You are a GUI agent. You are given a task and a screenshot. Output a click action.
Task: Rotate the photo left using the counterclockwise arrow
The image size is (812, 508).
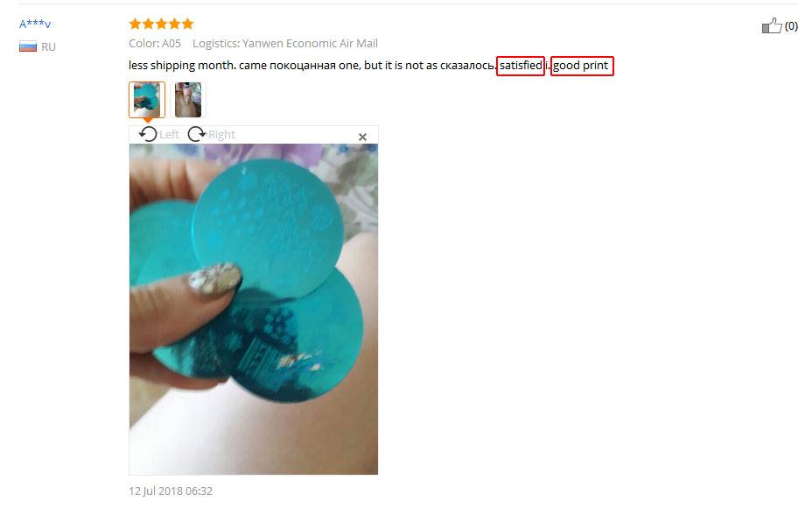coord(148,134)
